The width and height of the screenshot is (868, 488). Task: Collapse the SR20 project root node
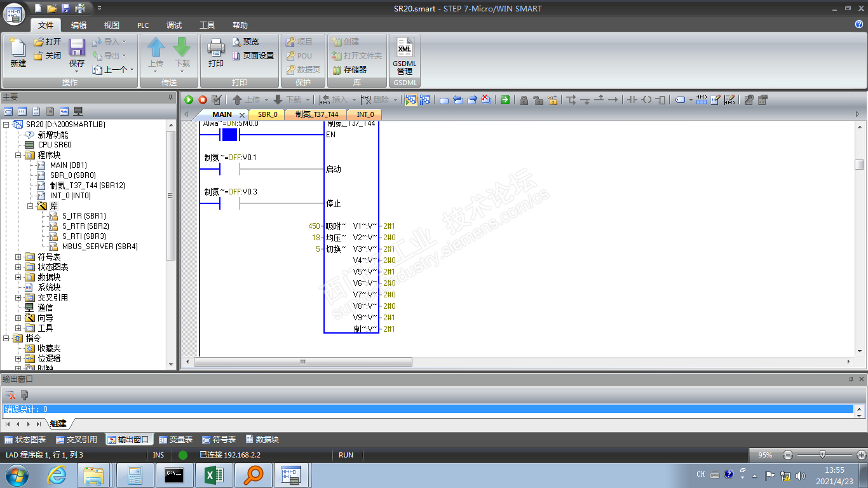coord(6,125)
